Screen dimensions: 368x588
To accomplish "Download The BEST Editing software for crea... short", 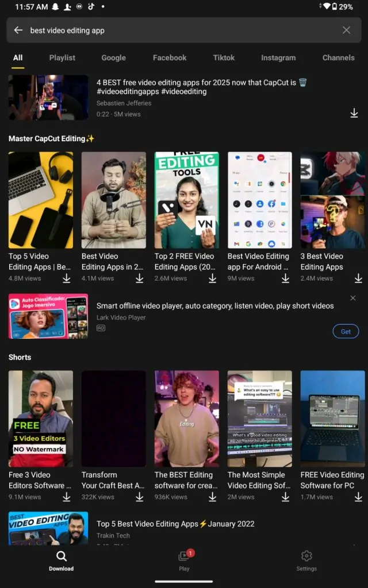I will click(x=213, y=497).
